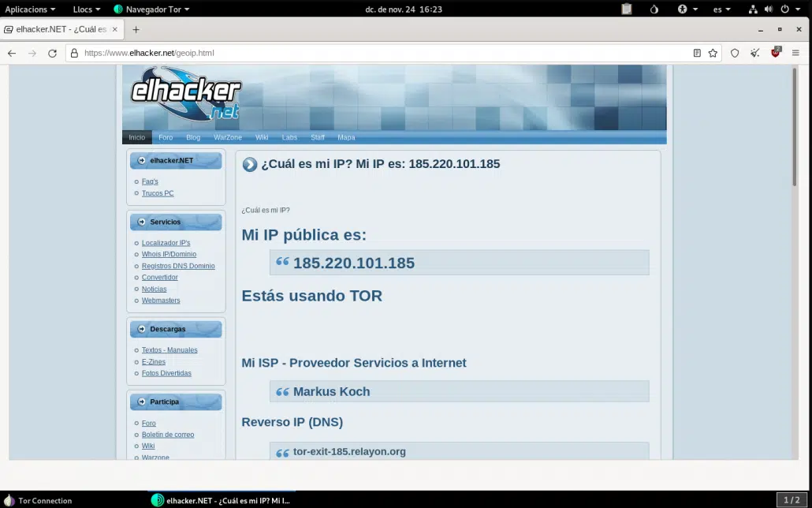Click the onion-shaped Tor status icon
This screenshot has height=508, width=812.
[x=654, y=9]
